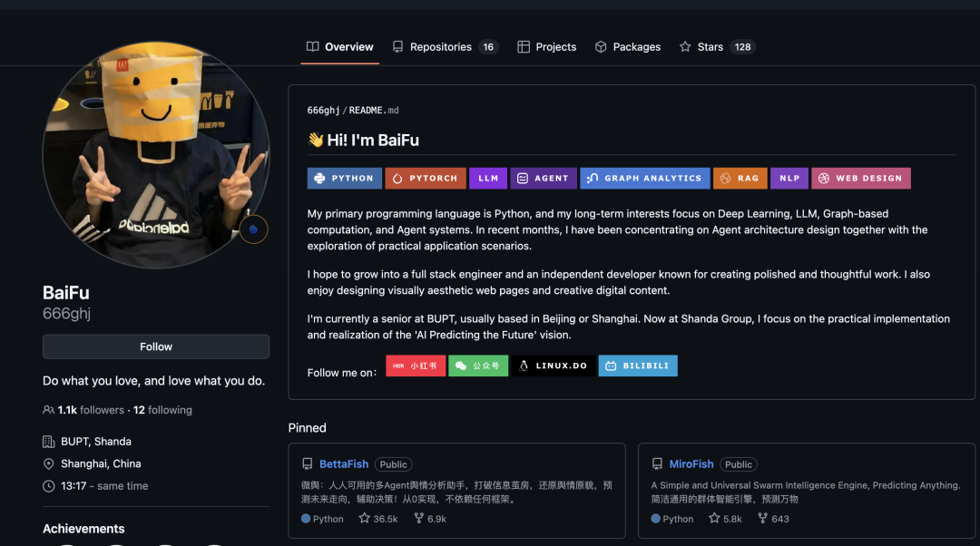Click the star icon on BettaFish repo
Viewport: 980px width, 546px height.
coord(364,519)
